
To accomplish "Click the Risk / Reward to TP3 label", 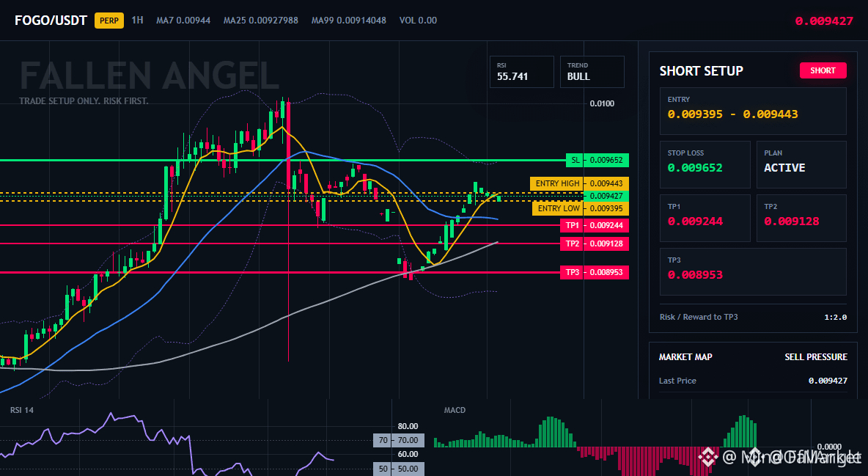I will click(699, 317).
